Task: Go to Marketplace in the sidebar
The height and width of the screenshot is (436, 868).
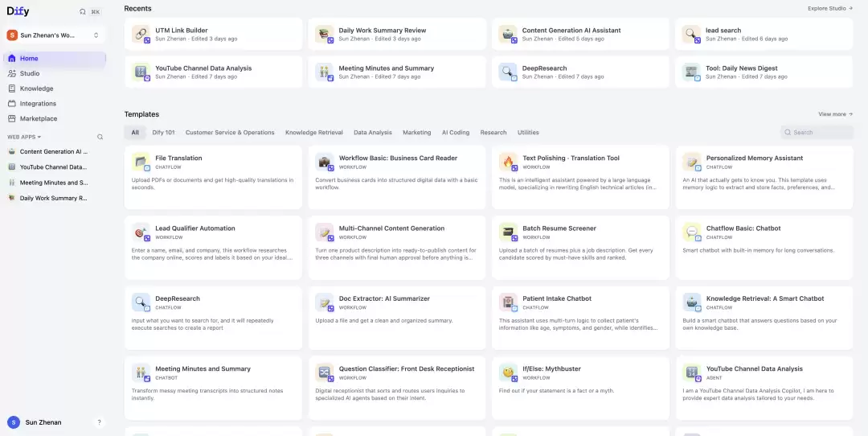Action: [39, 118]
